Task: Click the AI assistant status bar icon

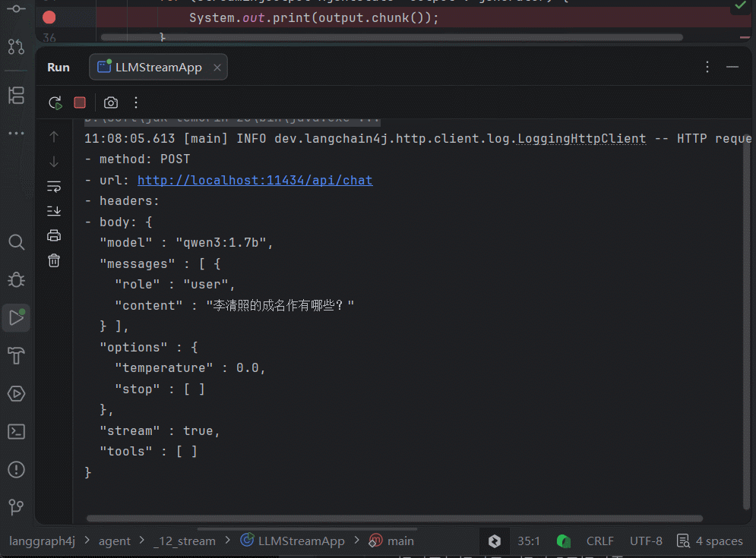Action: [494, 541]
